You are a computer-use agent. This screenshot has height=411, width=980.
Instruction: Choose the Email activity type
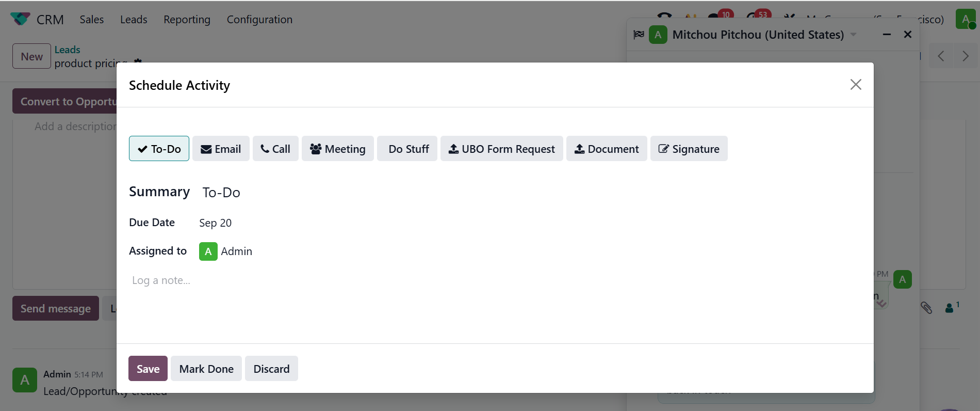coord(221,149)
